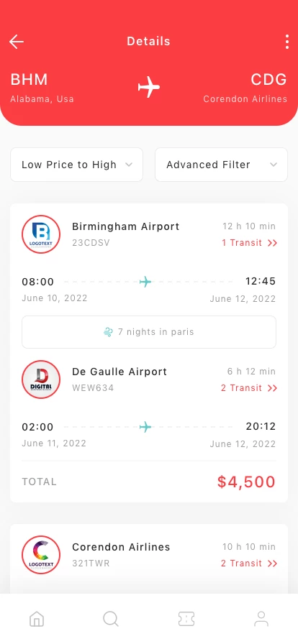This screenshot has height=644, width=298.
Task: Open the three-dot more options menu
Action: click(x=287, y=42)
